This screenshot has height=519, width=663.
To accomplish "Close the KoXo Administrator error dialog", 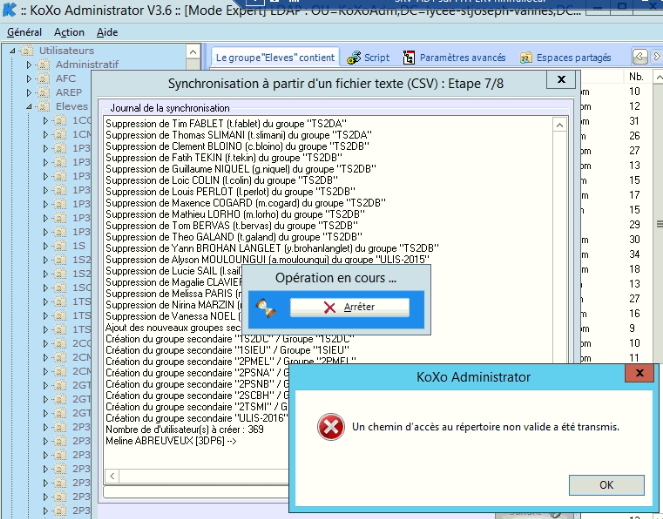I will pyautogui.click(x=640, y=373).
